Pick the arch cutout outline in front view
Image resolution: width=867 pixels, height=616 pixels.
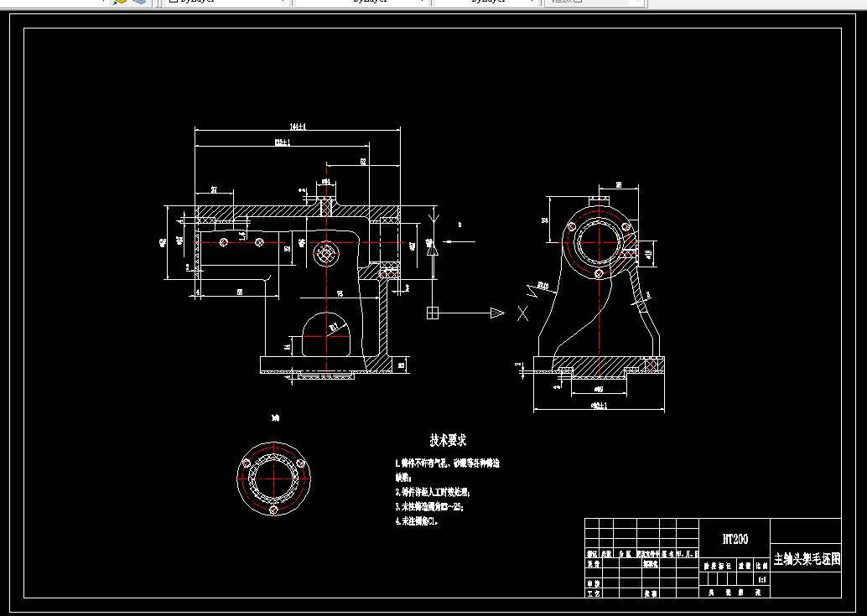[327, 334]
